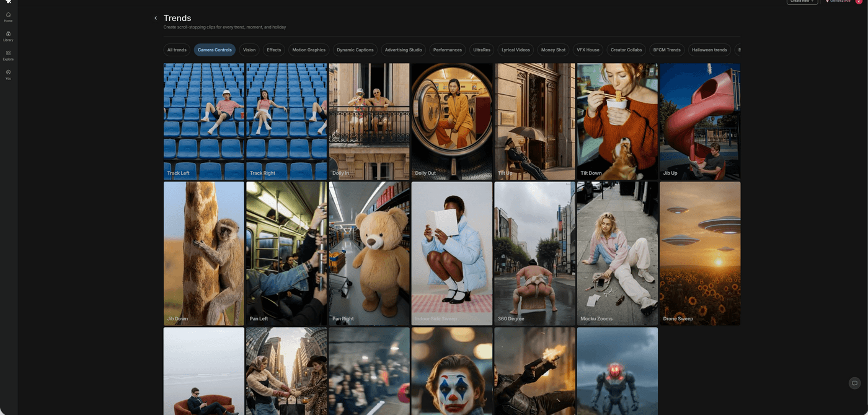Image resolution: width=868 pixels, height=415 pixels.
Task: Click the Generative credits label
Action: [x=838, y=1]
